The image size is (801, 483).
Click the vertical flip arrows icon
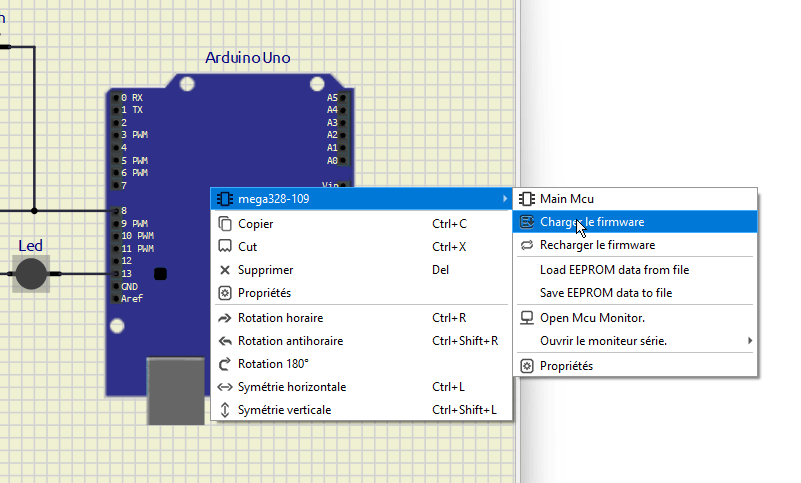(225, 410)
